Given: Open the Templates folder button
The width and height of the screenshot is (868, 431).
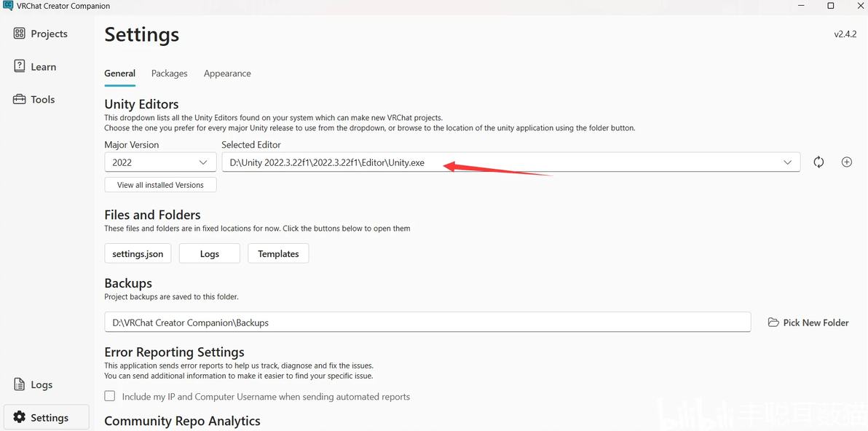Looking at the screenshot, I should pos(278,254).
